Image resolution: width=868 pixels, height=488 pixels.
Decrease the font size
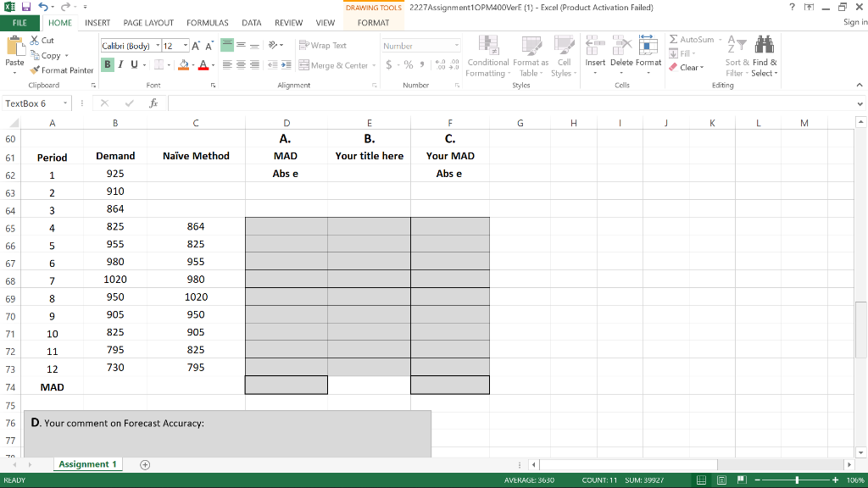click(x=209, y=46)
